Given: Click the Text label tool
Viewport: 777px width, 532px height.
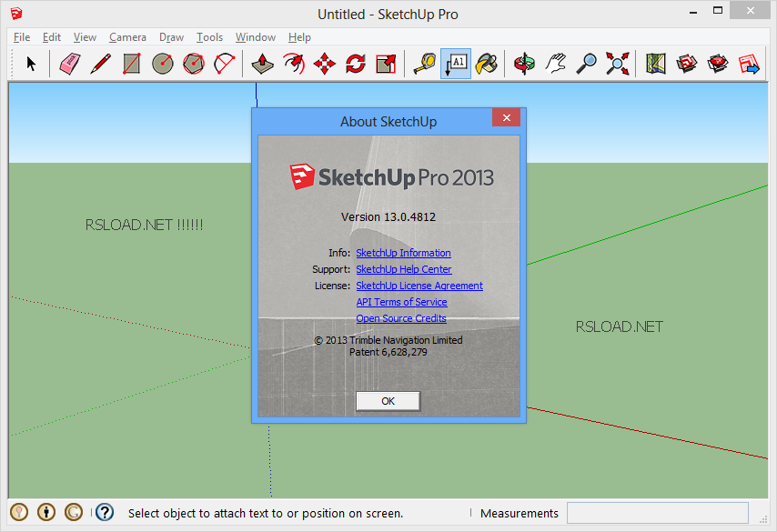Looking at the screenshot, I should [456, 64].
